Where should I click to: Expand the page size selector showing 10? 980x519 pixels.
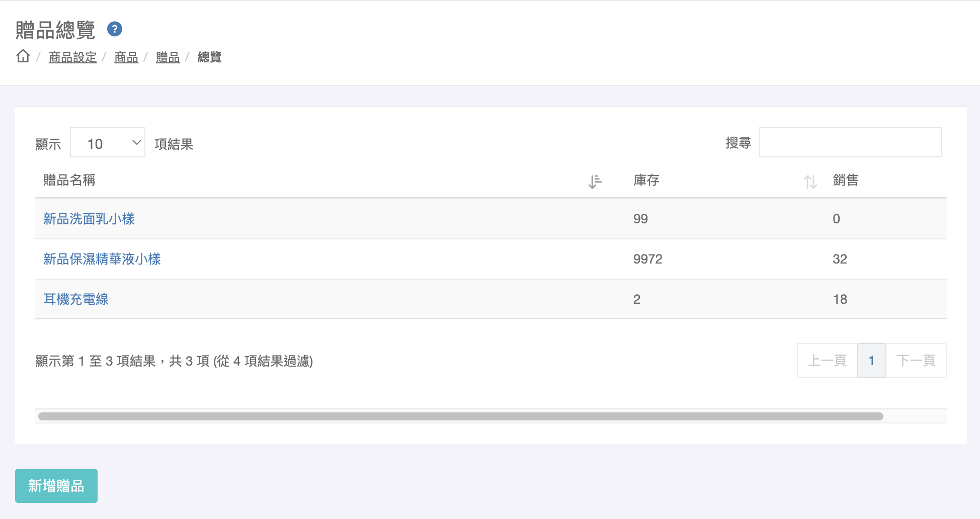click(107, 143)
